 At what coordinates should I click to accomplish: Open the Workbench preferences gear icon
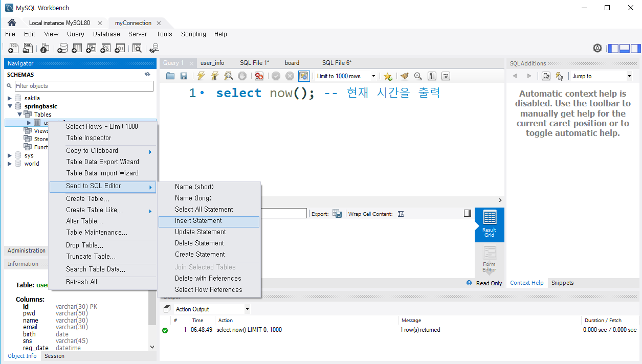[x=597, y=48]
